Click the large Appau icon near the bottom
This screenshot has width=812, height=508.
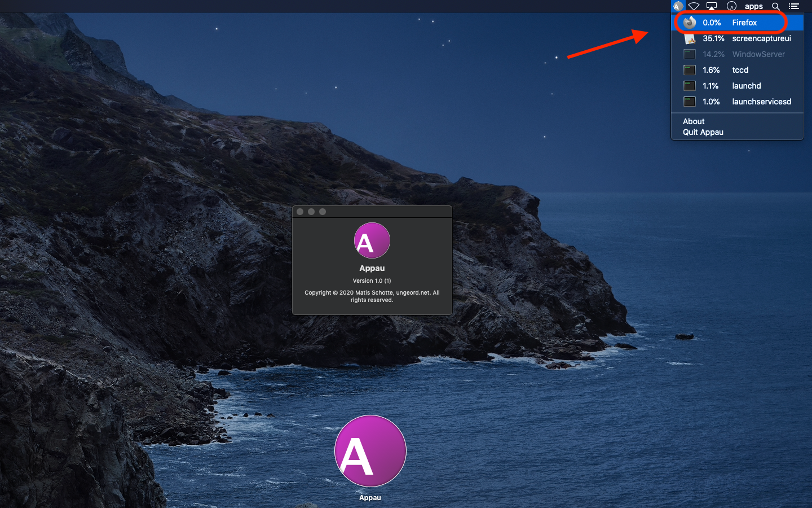point(370,451)
